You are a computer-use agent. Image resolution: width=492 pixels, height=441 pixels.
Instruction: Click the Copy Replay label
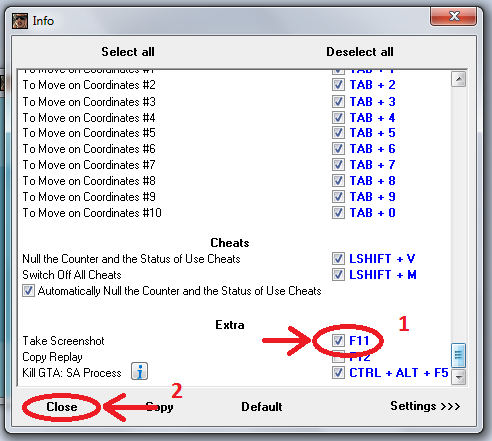click(x=52, y=357)
